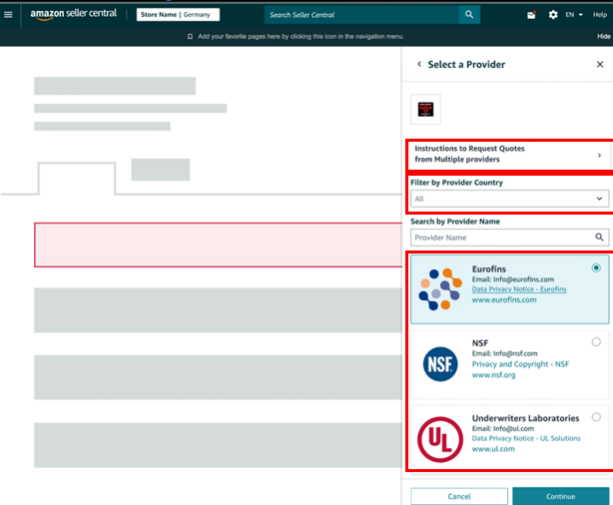Open www.ul.com link
This screenshot has width=613, height=505.
click(493, 449)
